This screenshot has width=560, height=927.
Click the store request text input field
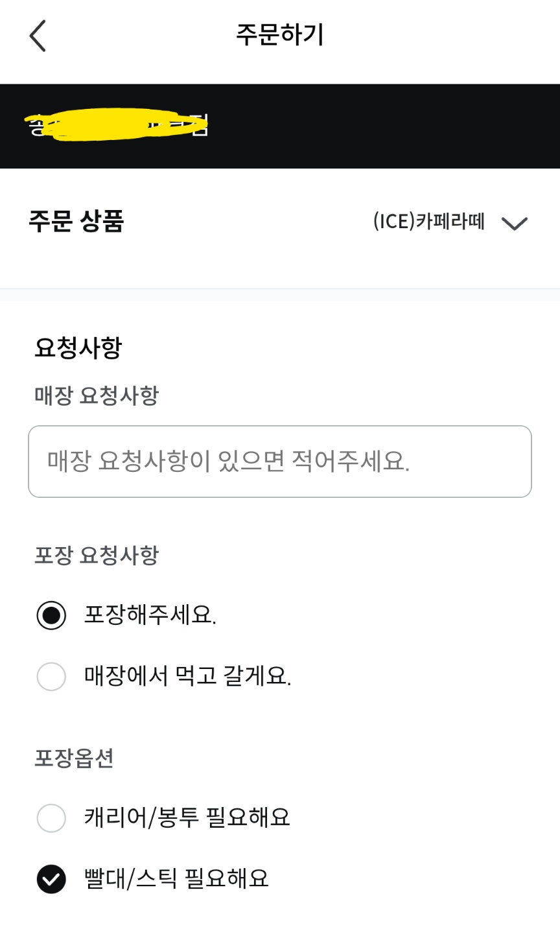(x=279, y=462)
